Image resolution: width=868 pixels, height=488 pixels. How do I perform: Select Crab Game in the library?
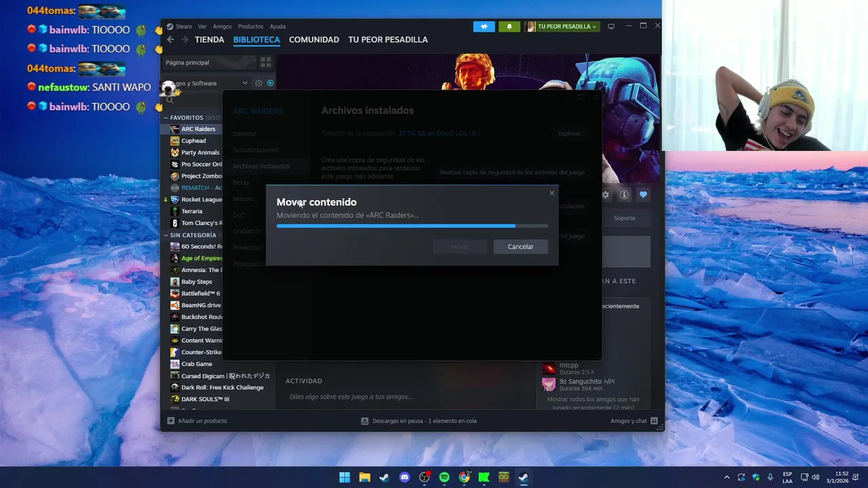195,364
